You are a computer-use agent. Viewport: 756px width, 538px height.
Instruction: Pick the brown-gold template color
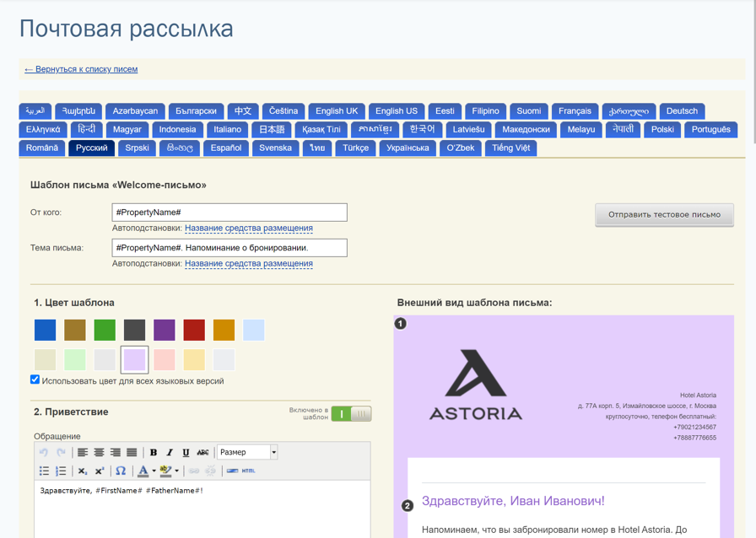[75, 331]
